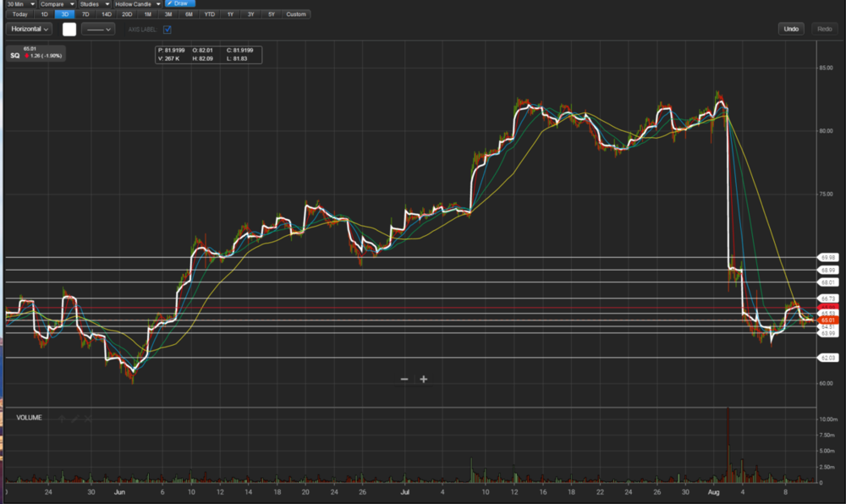Open the Studies dropdown menu
Viewport: 846px width, 504px height.
click(96, 4)
